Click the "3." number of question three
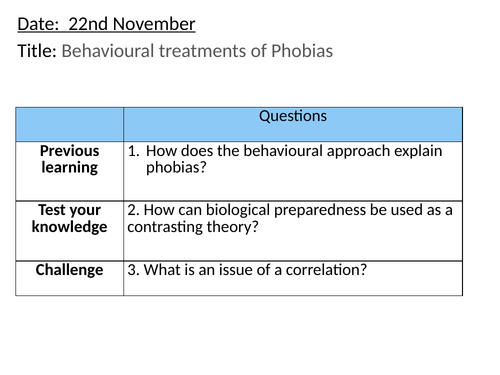Screen dimensions: 500x375 pyautogui.click(x=133, y=270)
